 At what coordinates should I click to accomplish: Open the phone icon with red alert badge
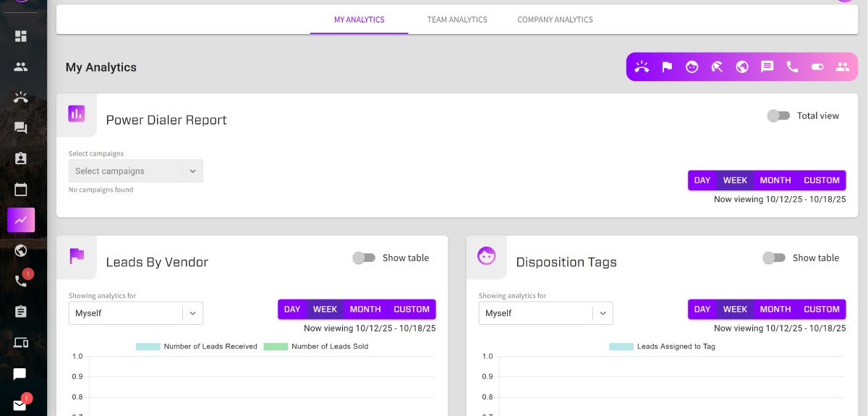[21, 281]
